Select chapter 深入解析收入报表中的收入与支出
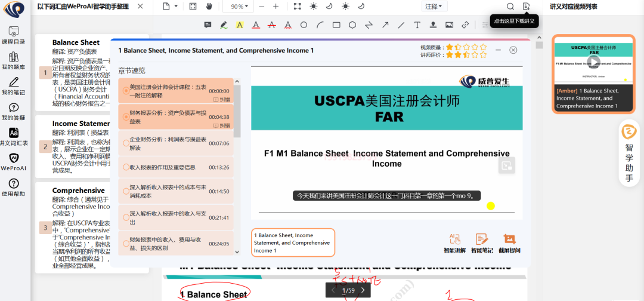 pos(175,217)
